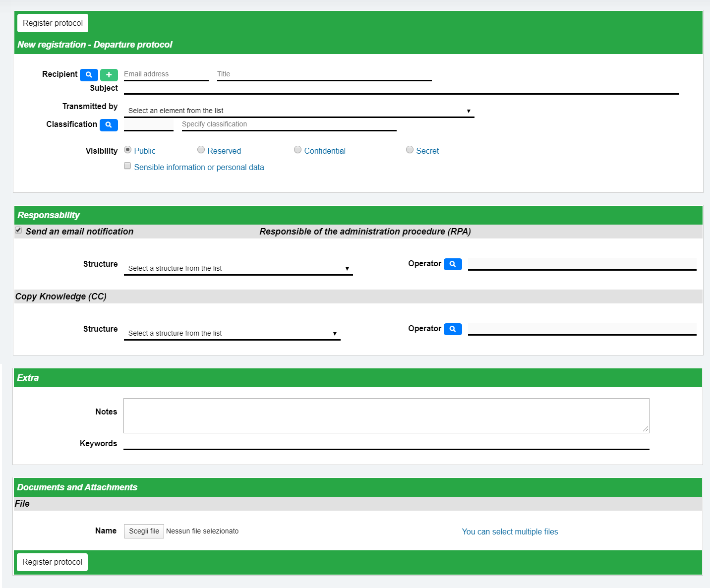Click 'Nessun file selezionato' text
The height and width of the screenshot is (588, 710).
click(x=202, y=531)
